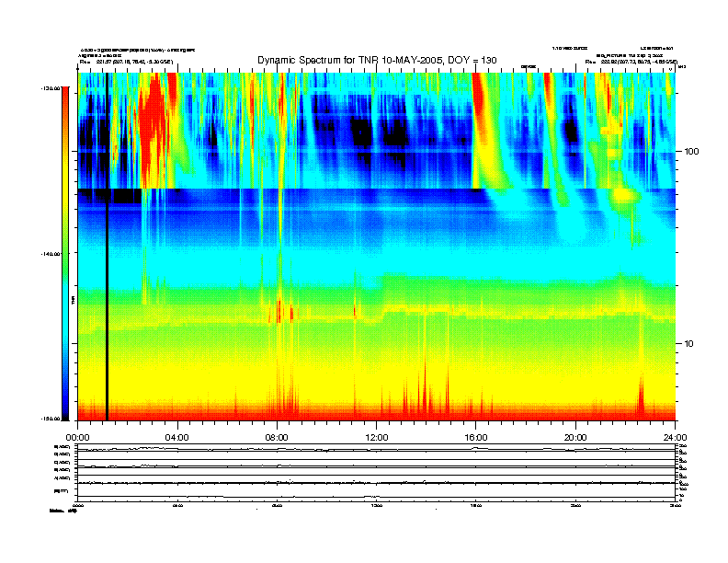Image resolution: width=728 pixels, height=563 pixels.
Task: Click the black vertical data gap line
Action: click(107, 247)
